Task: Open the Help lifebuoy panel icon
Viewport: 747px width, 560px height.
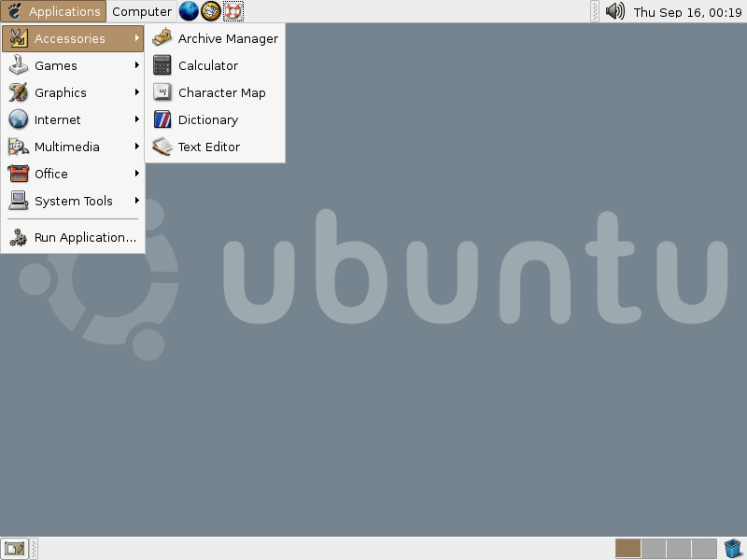Action: tap(233, 11)
